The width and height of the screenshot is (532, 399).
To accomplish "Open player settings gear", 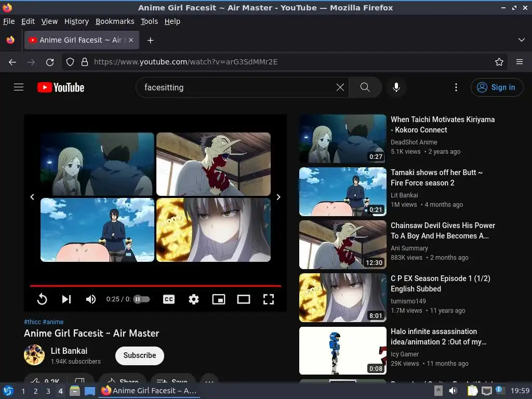I will pyautogui.click(x=194, y=299).
